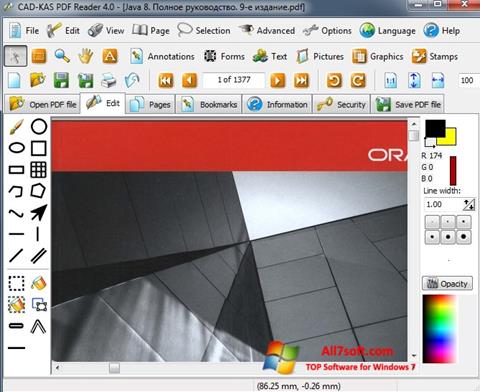Click the Stamps toolbar button
Image resolution: width=480 pixels, height=392 pixels.
[435, 56]
